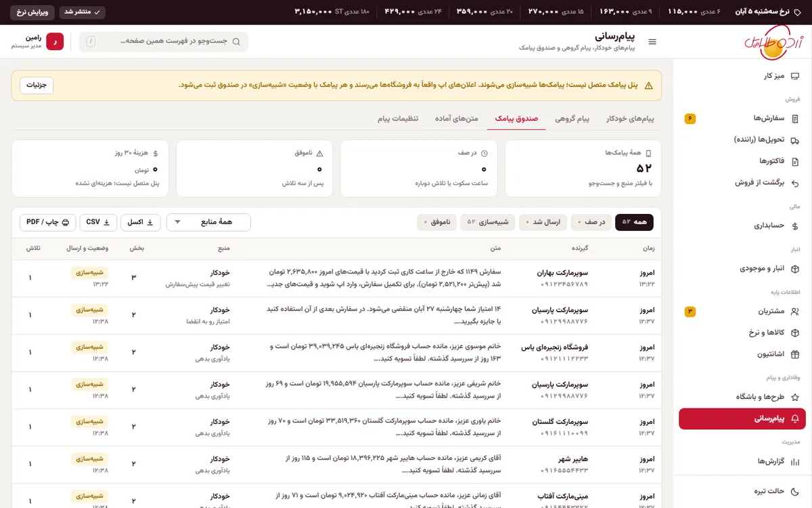Image resolution: width=812 pixels, height=508 pixels.
Task: Click the warning triangle icon in the yellow banner
Action: point(648,85)
